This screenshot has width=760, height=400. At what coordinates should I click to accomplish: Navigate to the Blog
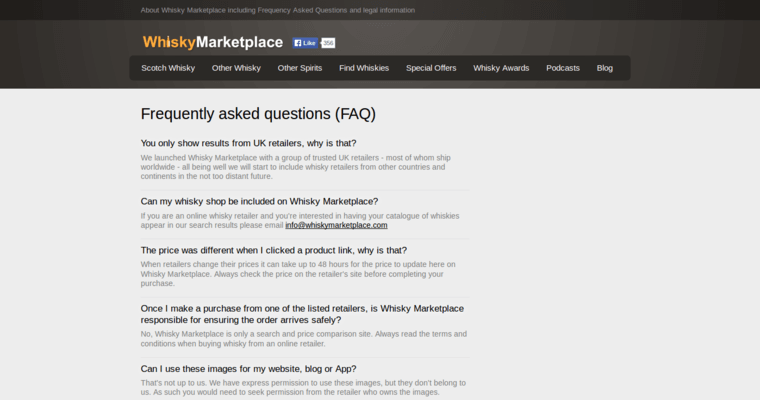coord(604,68)
